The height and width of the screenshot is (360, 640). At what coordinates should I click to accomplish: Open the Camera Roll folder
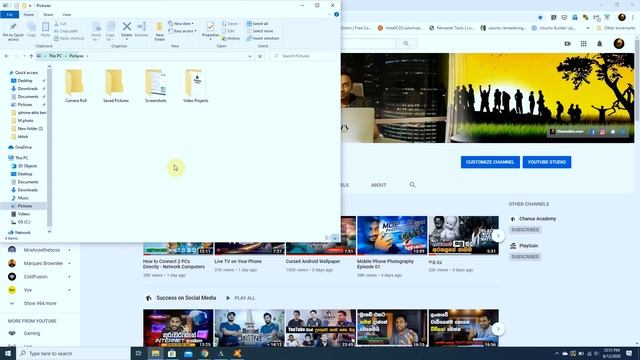(76, 85)
